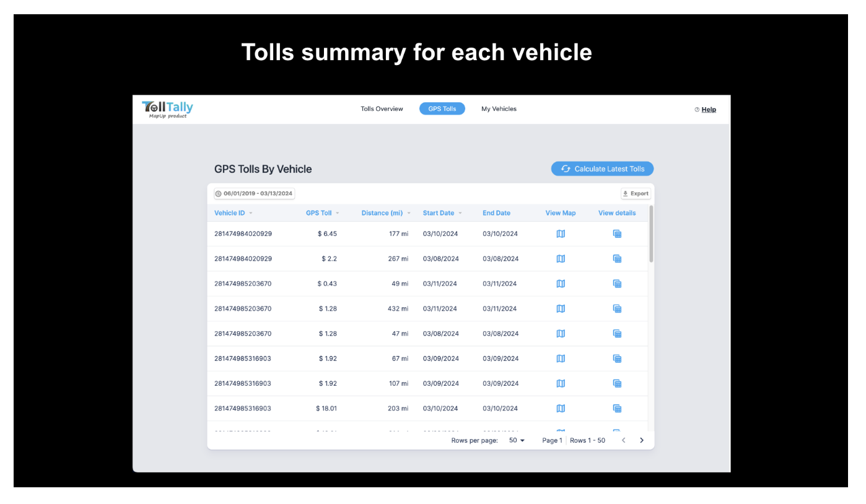Screen dimensions: 866x504
Task: Open map for the 49 mi trip
Action: click(x=561, y=284)
